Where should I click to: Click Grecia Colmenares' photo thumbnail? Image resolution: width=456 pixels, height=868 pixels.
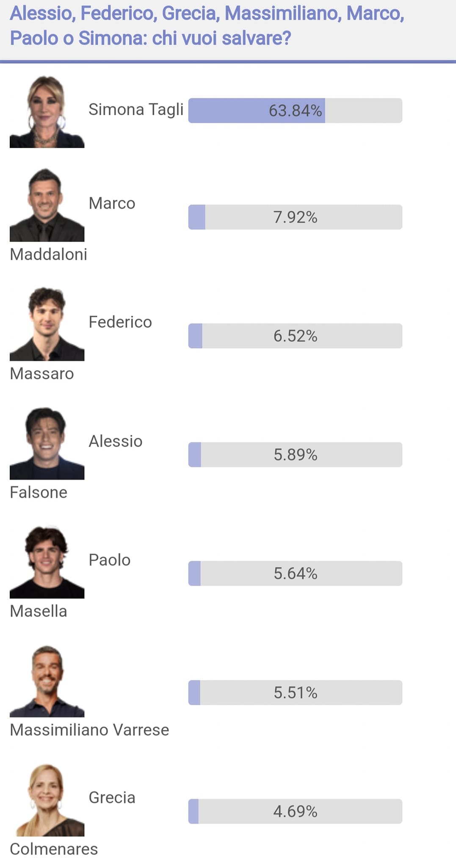[x=47, y=799]
